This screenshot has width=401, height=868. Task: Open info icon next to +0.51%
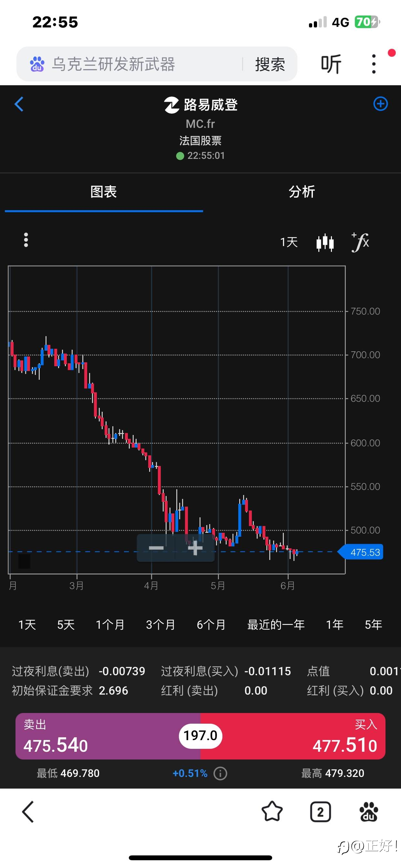pos(221,773)
